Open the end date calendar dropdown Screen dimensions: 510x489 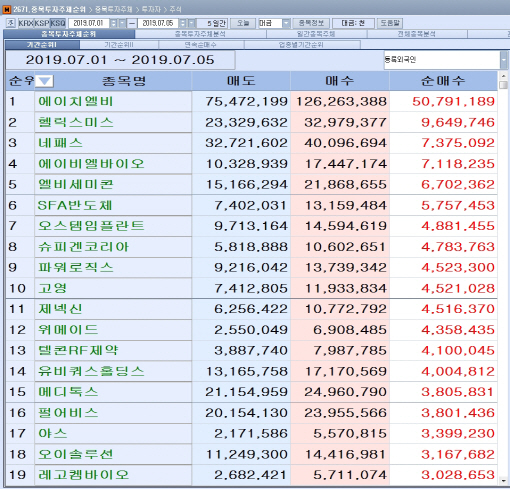tap(191, 23)
